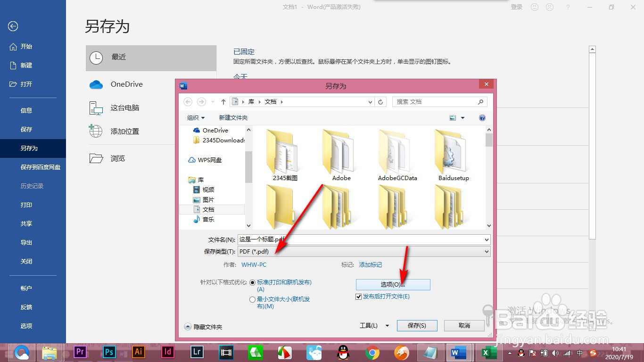
Task: Change the view layout icon
Action: [453, 118]
